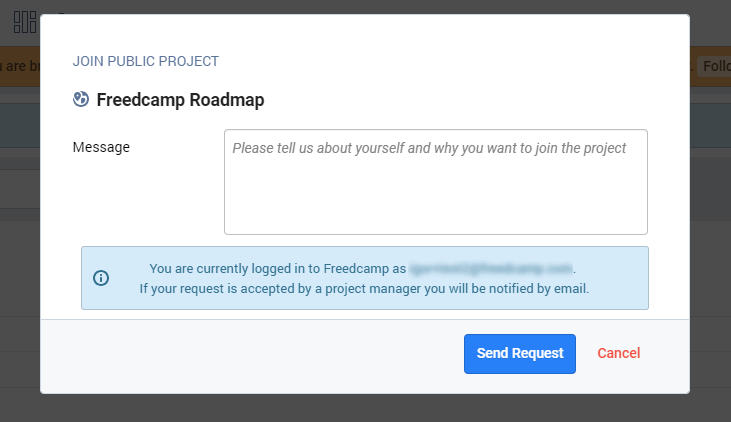The image size is (731, 422).
Task: Click the "notified by email" notice line
Action: [364, 289]
